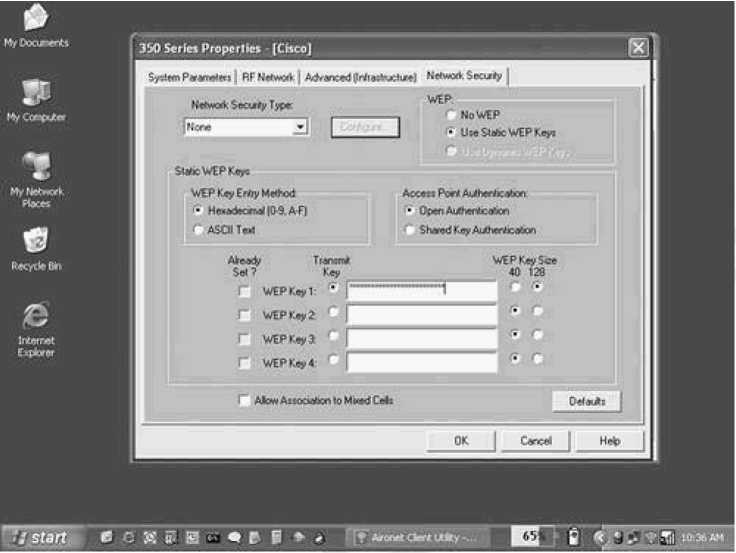Select Shared Key Authentication radio button
Viewport: 736px width, 553px height.
409,230
